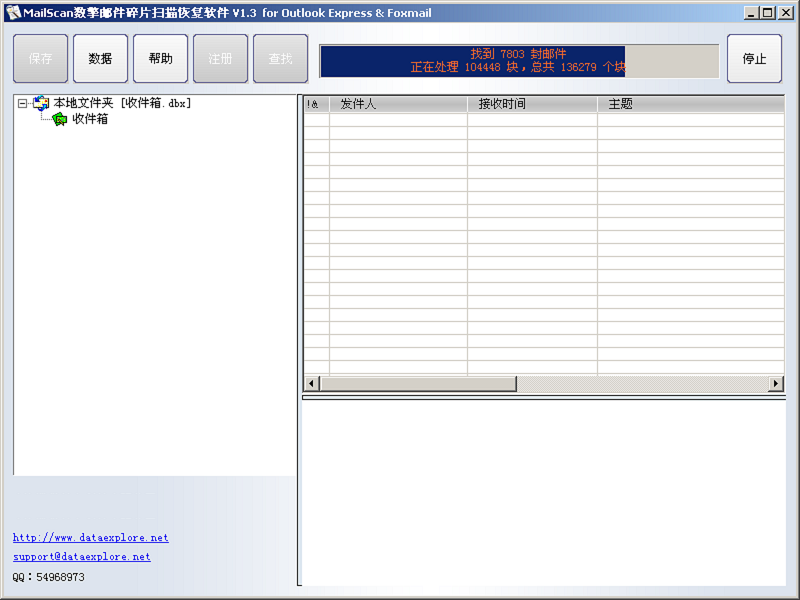Sort by 发件人 column header

398,104
